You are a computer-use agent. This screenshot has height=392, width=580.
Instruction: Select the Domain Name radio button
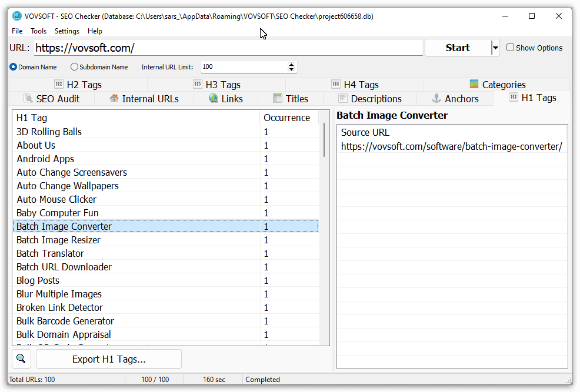pos(14,67)
